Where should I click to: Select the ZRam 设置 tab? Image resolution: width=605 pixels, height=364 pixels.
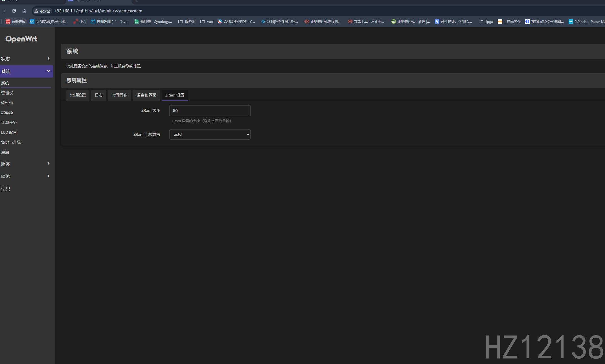point(175,95)
